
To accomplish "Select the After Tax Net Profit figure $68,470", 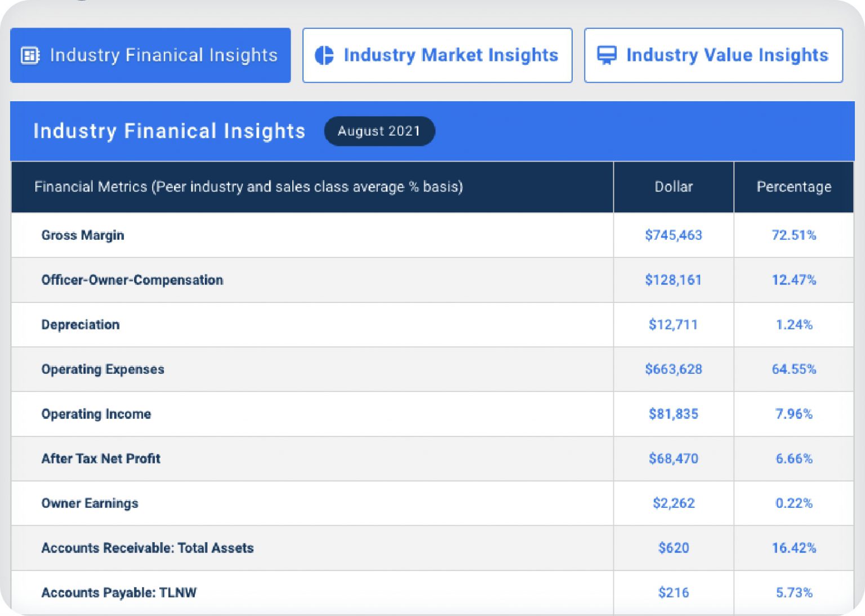I will 674,458.
